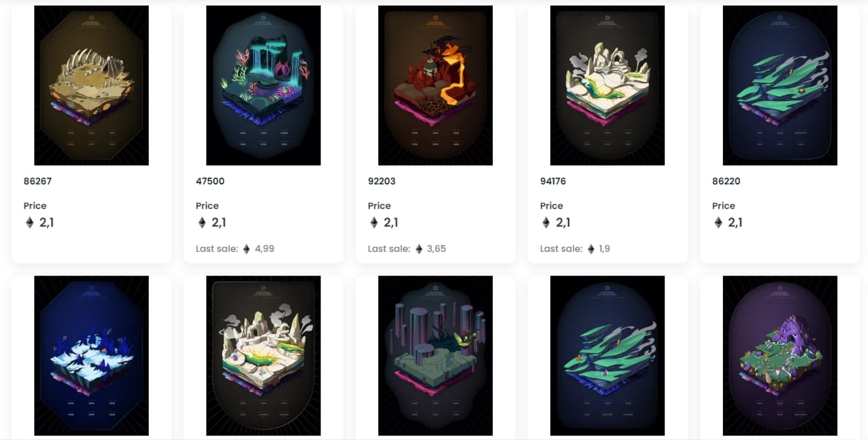The image size is (868, 440).
Task: Click the Ethereum icon beside 86267 price
Action: coord(29,222)
